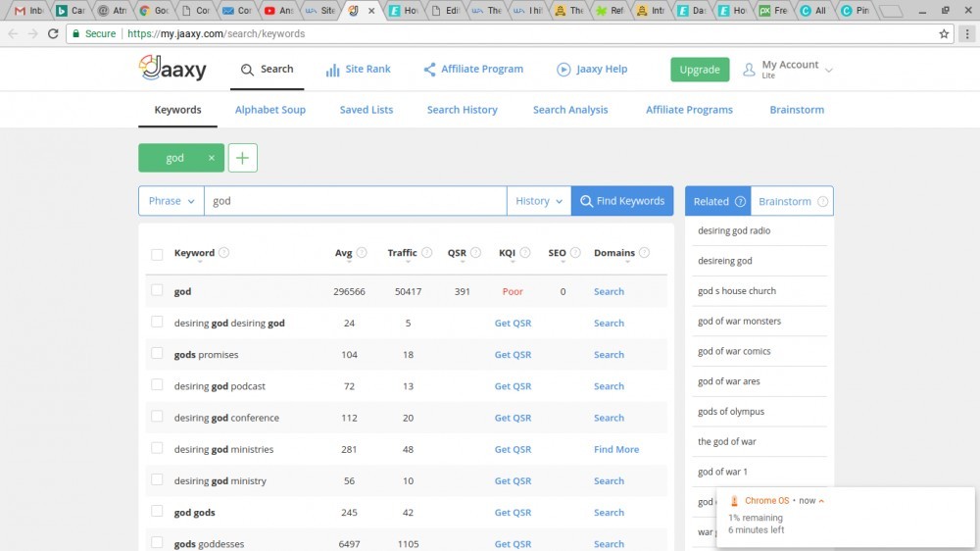
Task: Collapse the Chrome OS battery notification
Action: coord(821,501)
